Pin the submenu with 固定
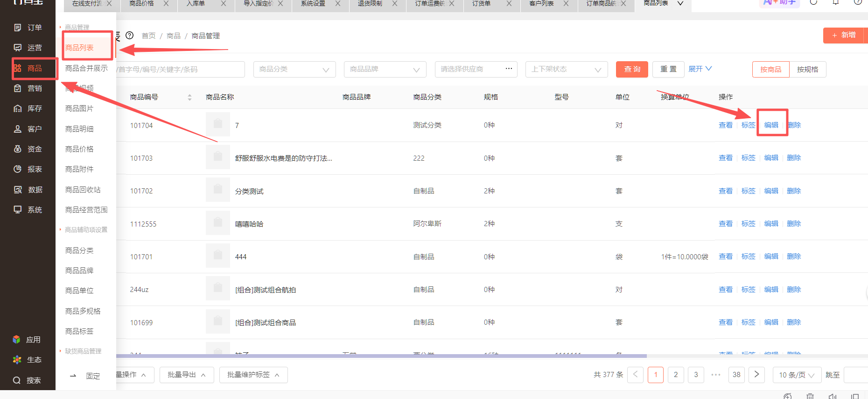This screenshot has width=868, height=399. pyautogui.click(x=85, y=376)
